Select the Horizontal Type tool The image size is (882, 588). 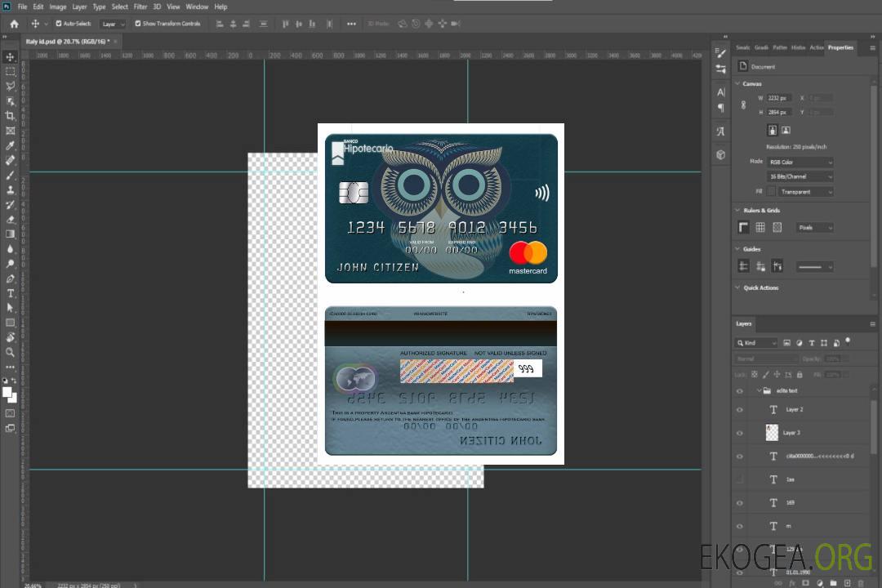10,293
